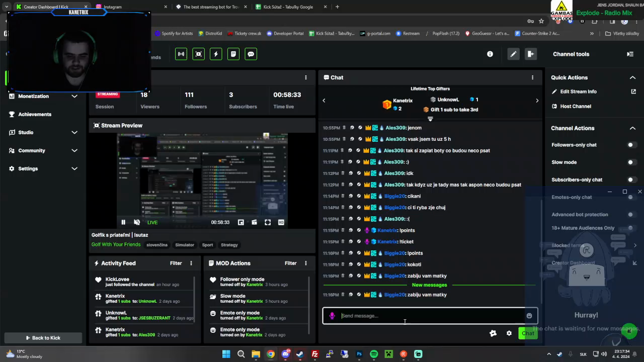Open the Chat panel options menu
The image size is (644, 362).
coord(532,77)
